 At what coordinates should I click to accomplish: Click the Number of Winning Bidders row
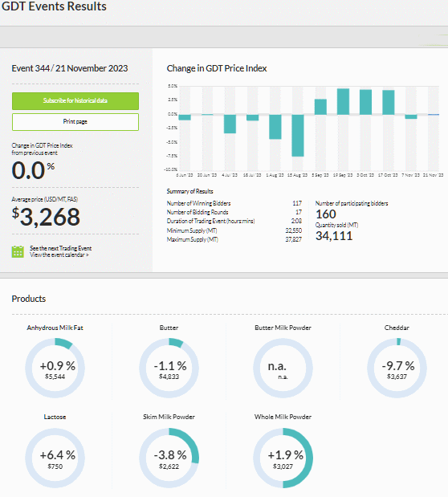point(234,203)
